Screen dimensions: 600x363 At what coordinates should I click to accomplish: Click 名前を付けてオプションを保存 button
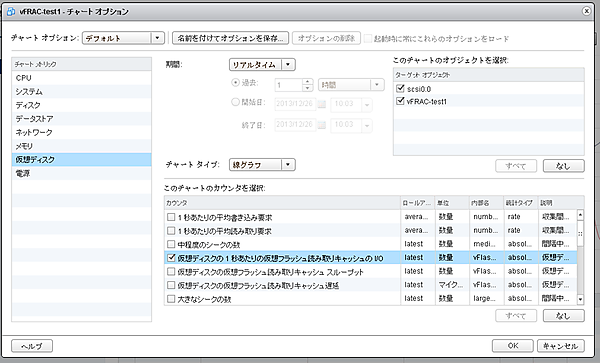230,38
